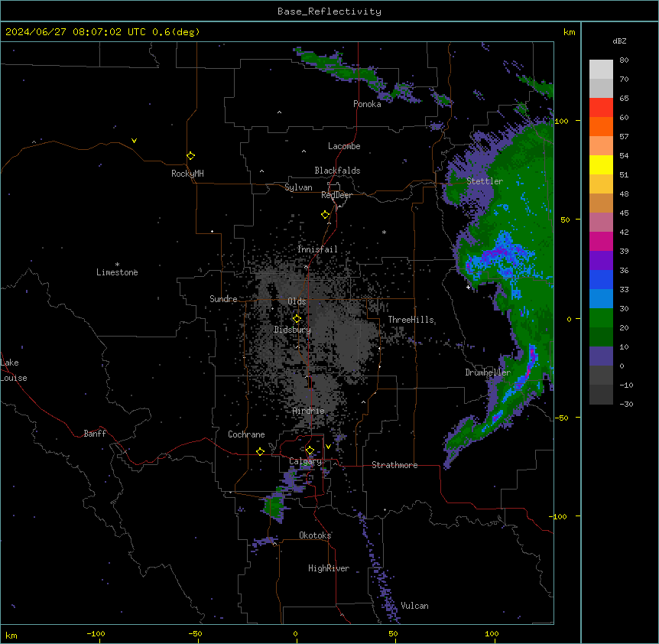The height and width of the screenshot is (644, 659).
Task: Click the Sundre label
Action: [x=223, y=299]
